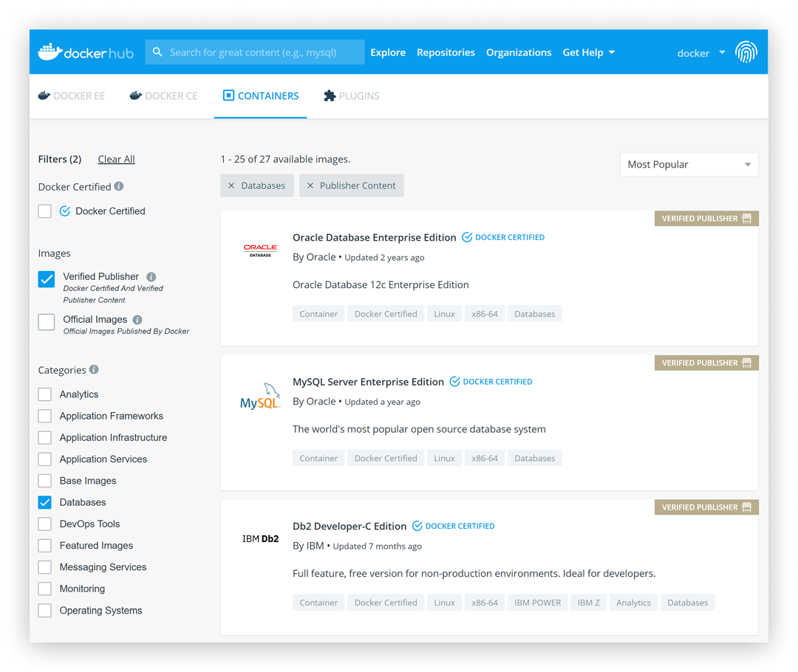Screen dimensions: 798x672
Task: Click certified checkmark icon on Oracle Database card
Action: 467,237
